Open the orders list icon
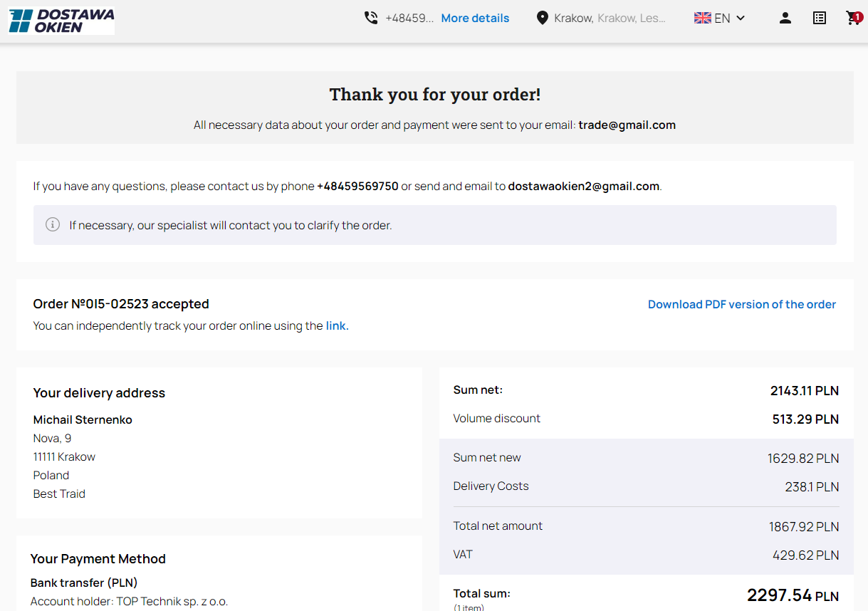868x611 pixels. tap(820, 18)
